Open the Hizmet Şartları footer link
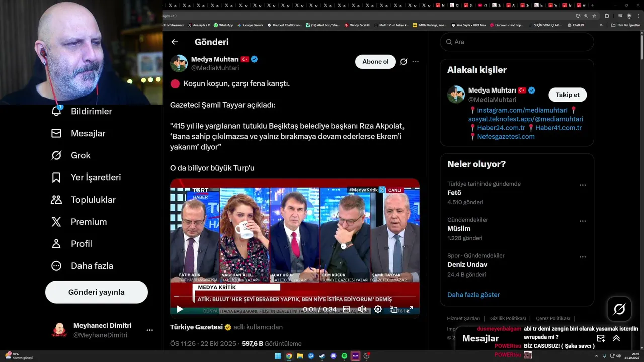Viewport: 644px width, 362px height. 463,318
